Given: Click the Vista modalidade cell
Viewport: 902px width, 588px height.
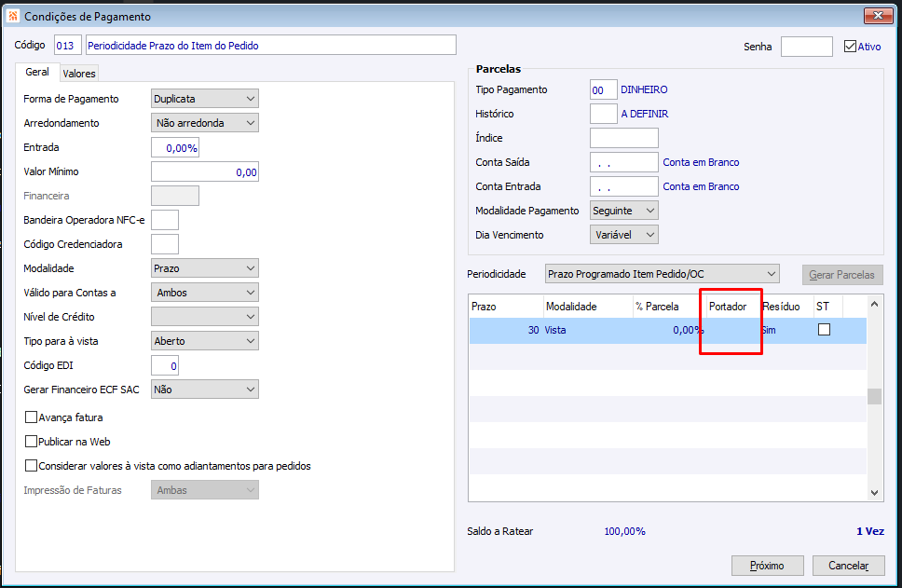Looking at the screenshot, I should click(587, 330).
